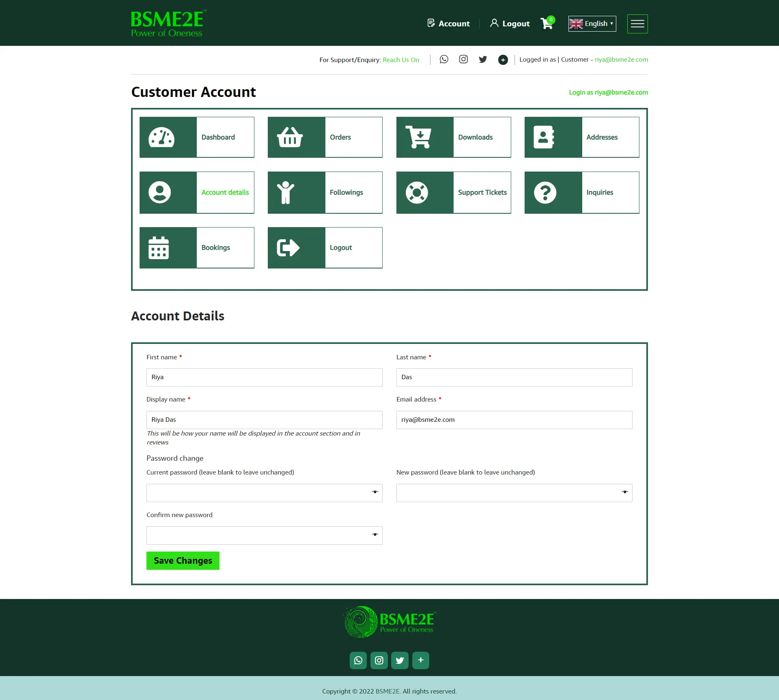Click the footer Twitter icon

tap(400, 660)
